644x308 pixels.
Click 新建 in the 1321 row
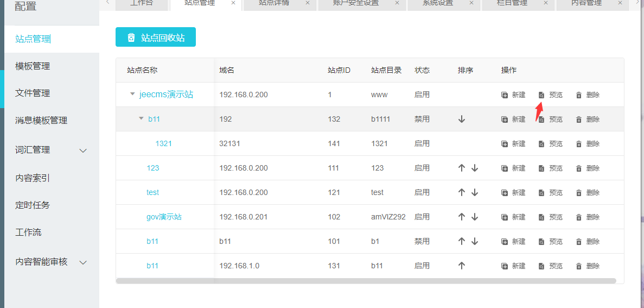click(513, 143)
